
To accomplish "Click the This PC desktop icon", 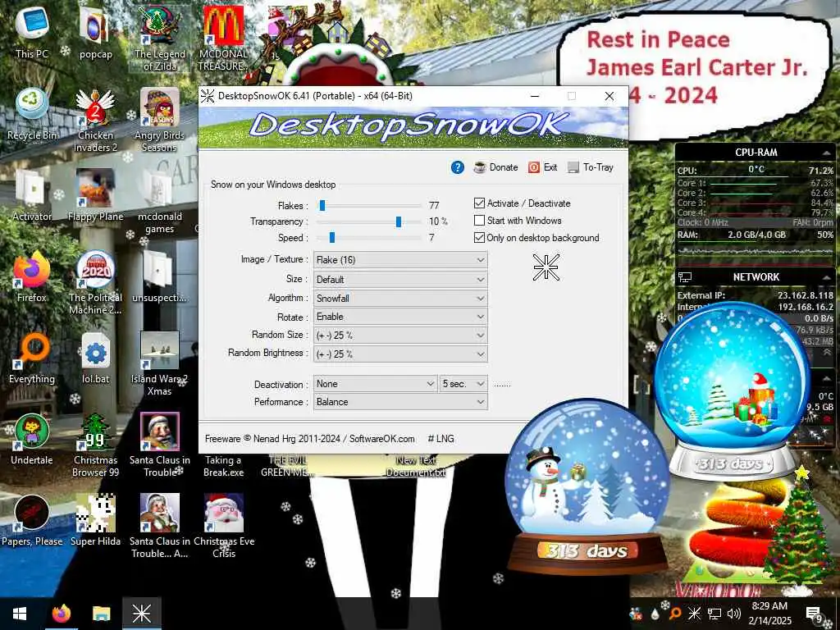I will 32,32.
